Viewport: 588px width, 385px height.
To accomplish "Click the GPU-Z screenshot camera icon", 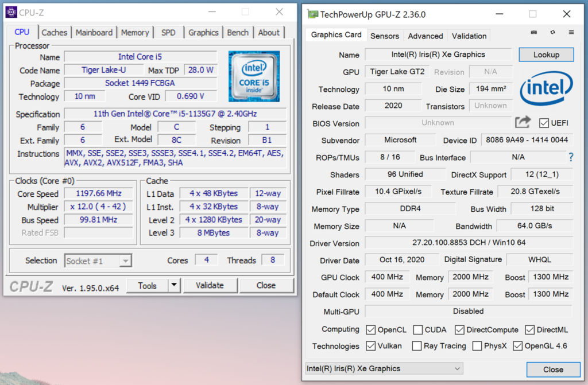I will coord(534,33).
